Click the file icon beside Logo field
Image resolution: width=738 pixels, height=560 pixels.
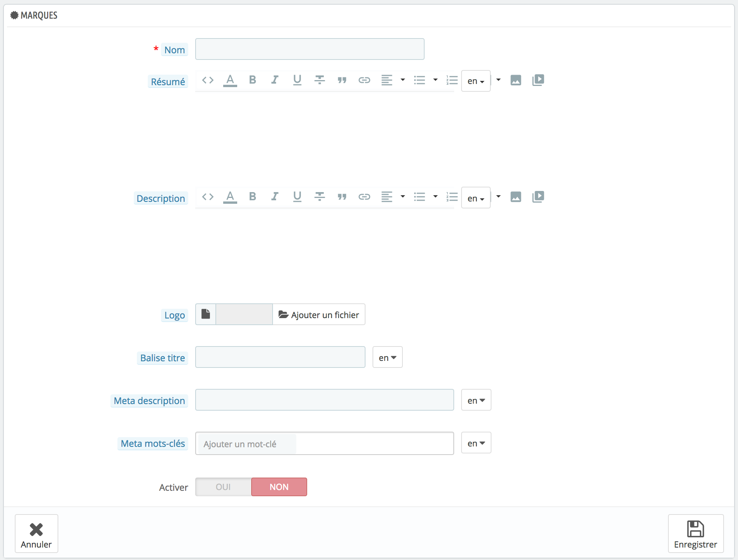pyautogui.click(x=206, y=314)
